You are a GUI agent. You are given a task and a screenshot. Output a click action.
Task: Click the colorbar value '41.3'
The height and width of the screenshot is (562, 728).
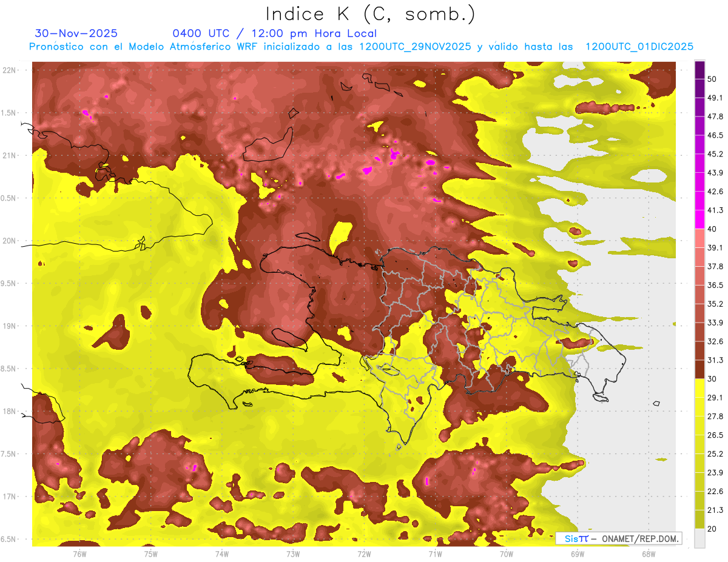[715, 210]
